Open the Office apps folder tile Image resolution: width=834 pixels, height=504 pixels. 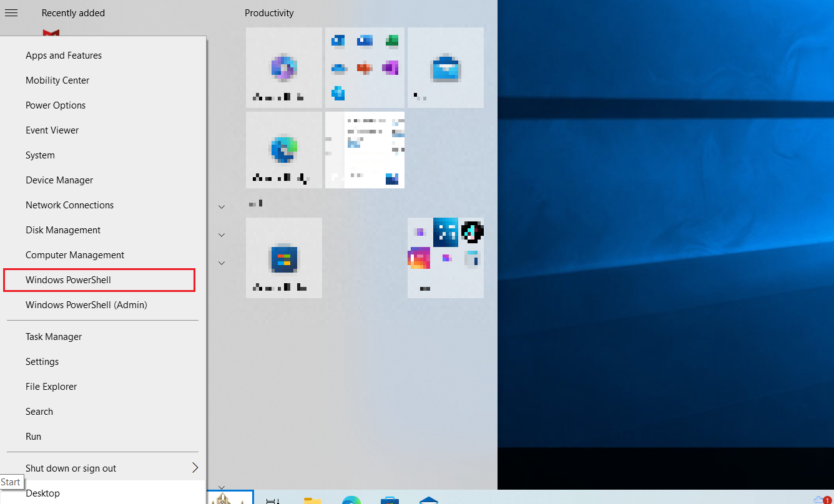tap(365, 67)
